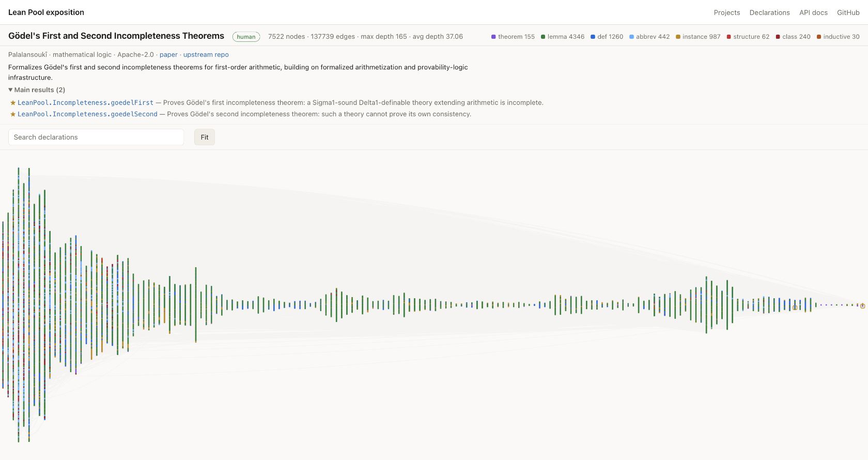Click the 'inductive 30' legend label
868x460 pixels.
841,37
